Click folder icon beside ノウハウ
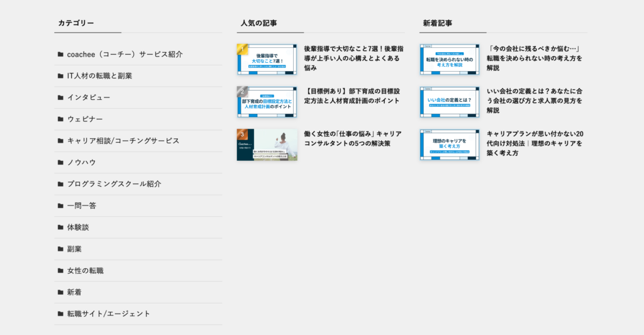This screenshot has width=644, height=335. tap(60, 163)
